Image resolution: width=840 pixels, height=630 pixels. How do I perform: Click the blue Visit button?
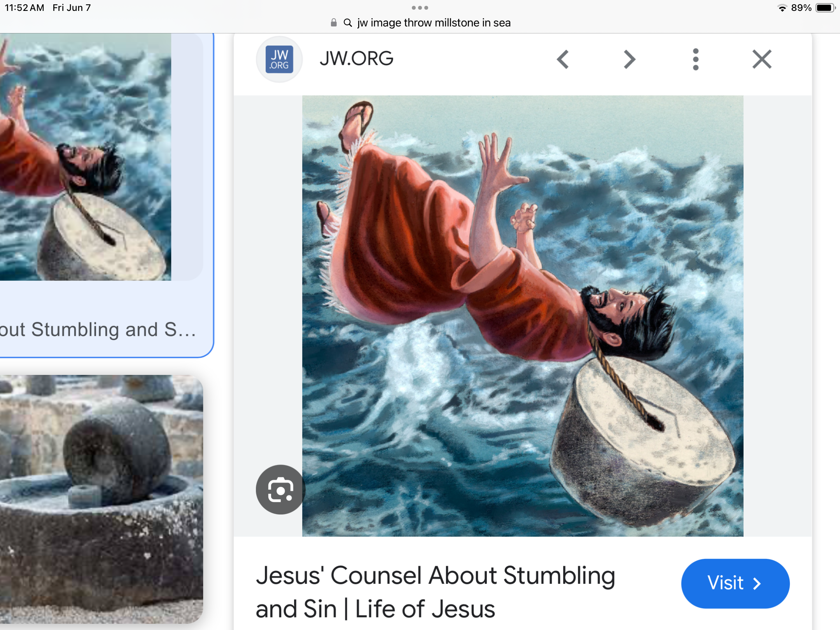[735, 583]
